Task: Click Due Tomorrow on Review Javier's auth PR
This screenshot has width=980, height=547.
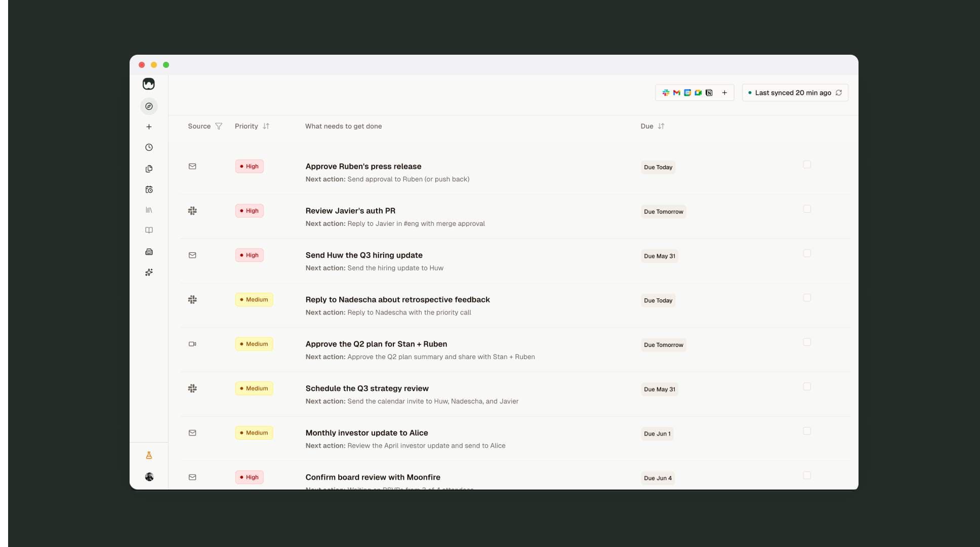Action: (663, 212)
